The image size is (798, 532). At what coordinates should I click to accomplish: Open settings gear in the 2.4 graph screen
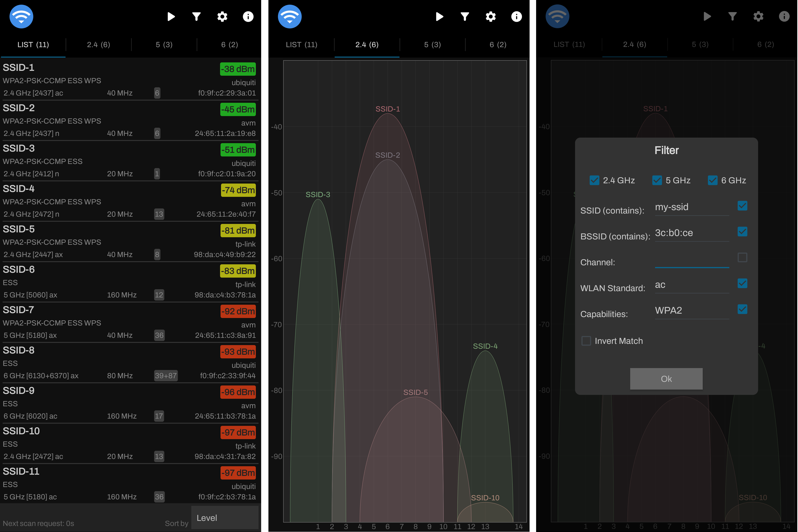[491, 17]
